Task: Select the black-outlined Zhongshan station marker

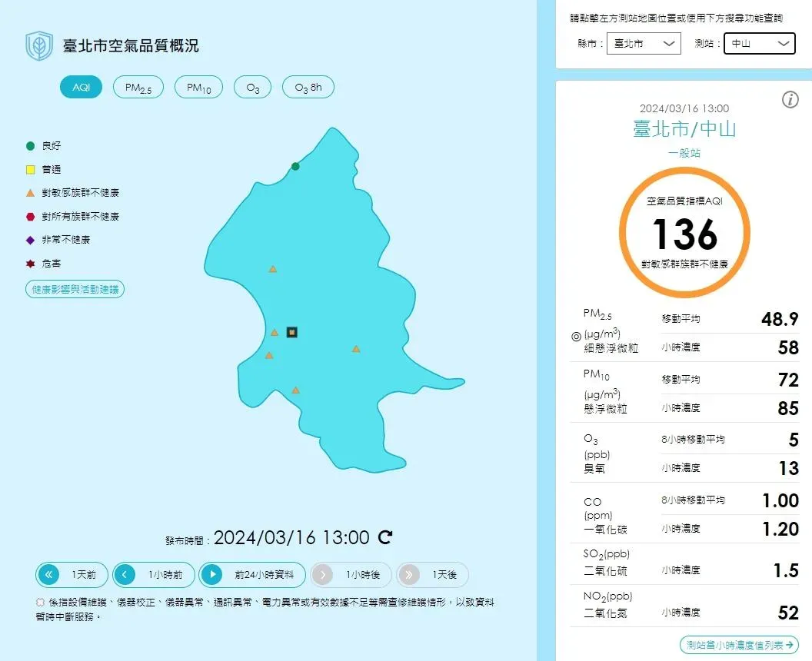Action: point(292,332)
